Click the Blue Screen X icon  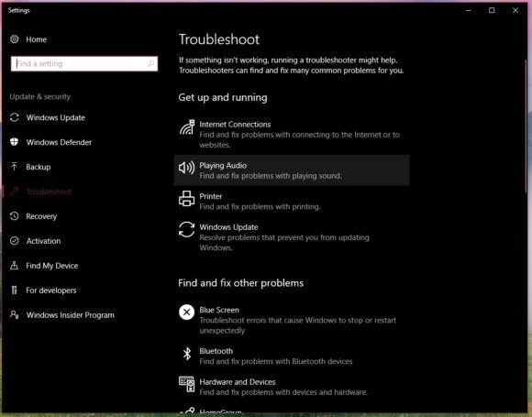[186, 313]
